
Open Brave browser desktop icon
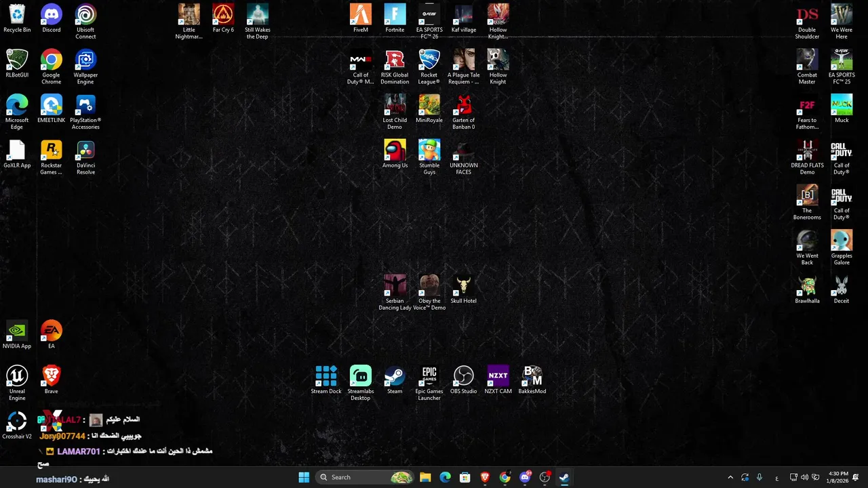click(x=52, y=380)
